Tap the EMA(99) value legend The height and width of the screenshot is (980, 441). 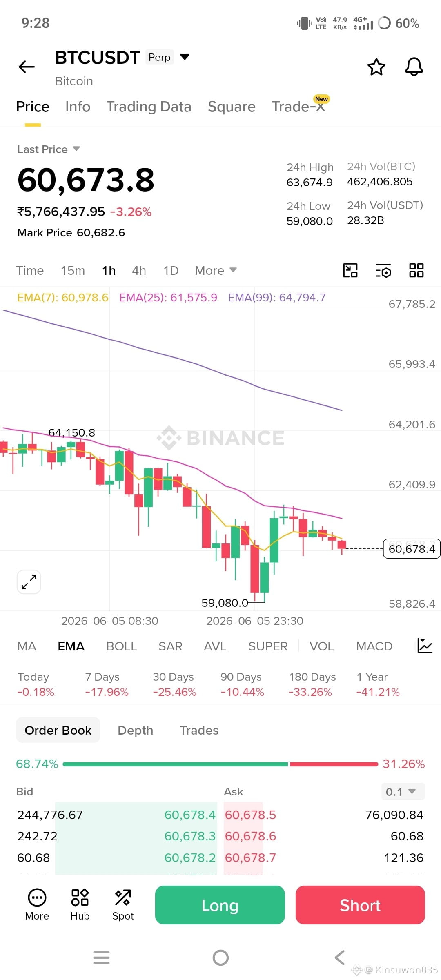(277, 297)
